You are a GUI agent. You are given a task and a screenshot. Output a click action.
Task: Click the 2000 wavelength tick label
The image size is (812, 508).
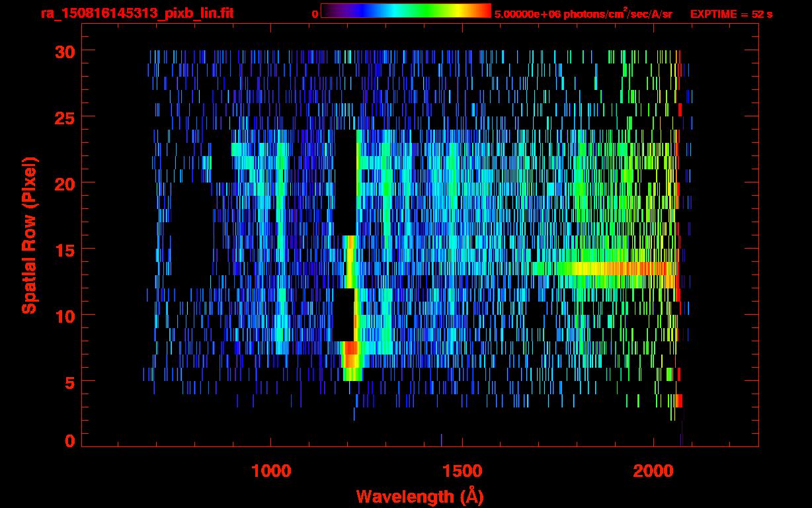pos(652,471)
